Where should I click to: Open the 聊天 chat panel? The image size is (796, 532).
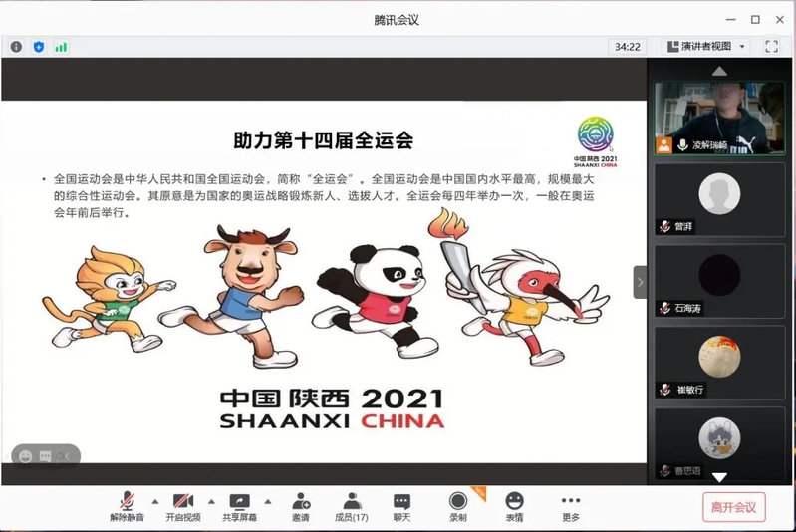(x=401, y=507)
